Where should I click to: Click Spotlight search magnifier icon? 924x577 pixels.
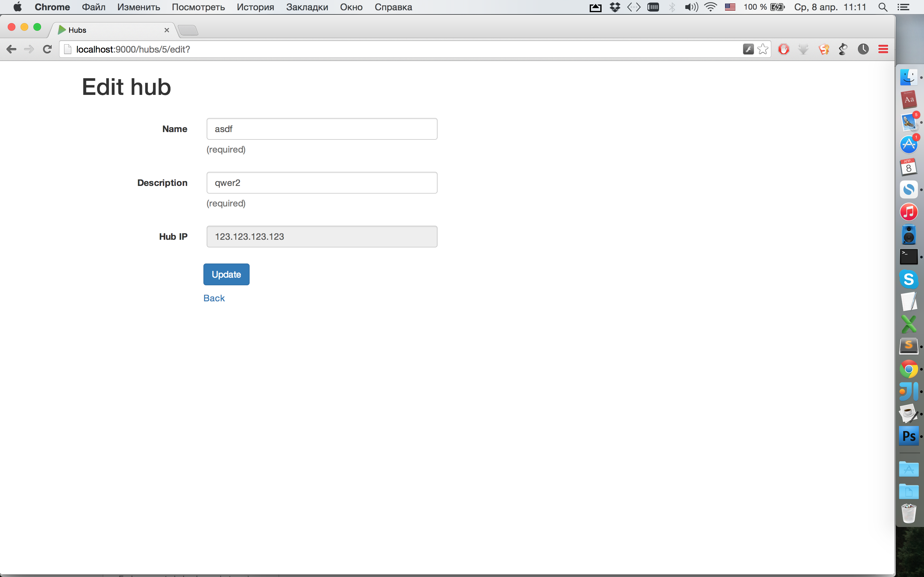[882, 7]
